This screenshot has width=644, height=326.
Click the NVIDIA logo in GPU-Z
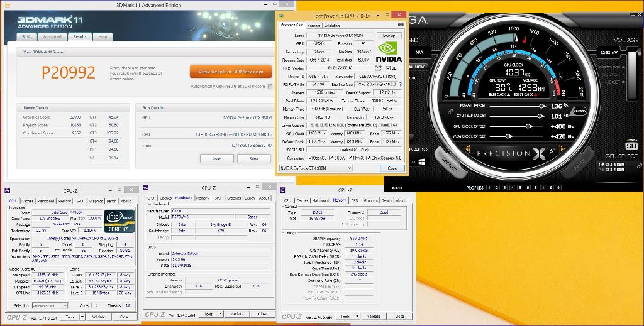tap(389, 52)
